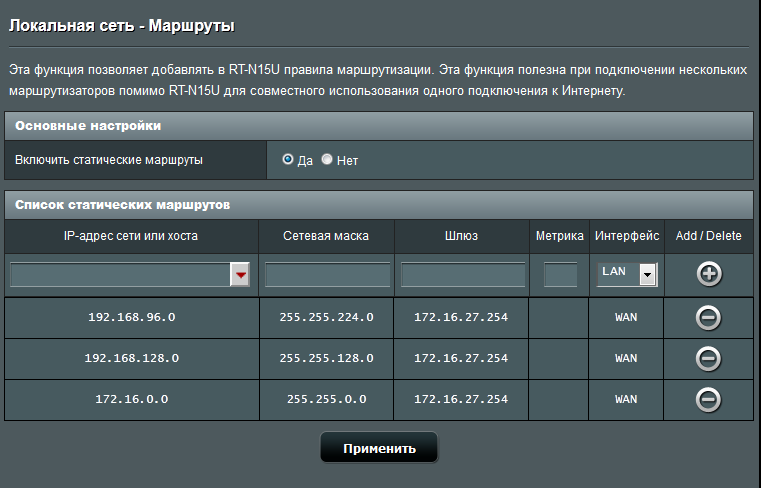Click the 172.16.0.0 network cell

click(131, 399)
